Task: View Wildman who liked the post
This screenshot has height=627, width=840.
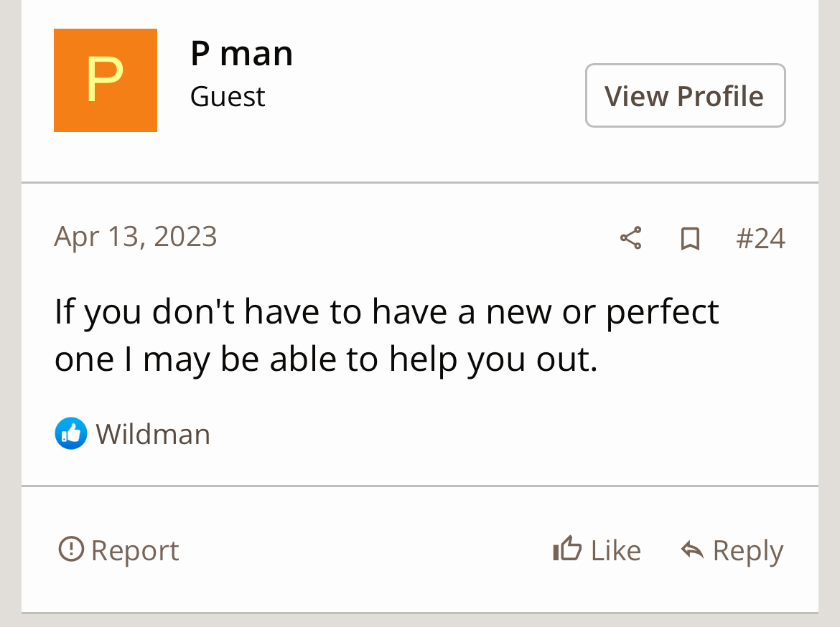Action: (153, 434)
